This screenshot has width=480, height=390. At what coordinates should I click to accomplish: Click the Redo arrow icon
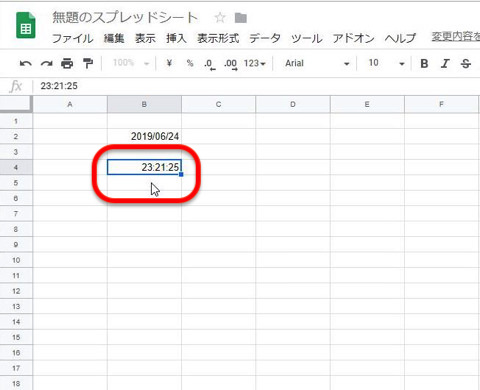point(47,63)
